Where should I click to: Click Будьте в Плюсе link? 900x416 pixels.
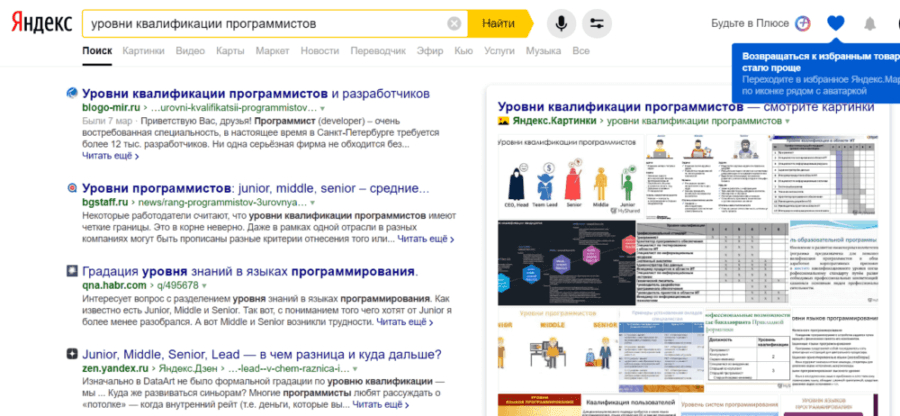tap(750, 24)
